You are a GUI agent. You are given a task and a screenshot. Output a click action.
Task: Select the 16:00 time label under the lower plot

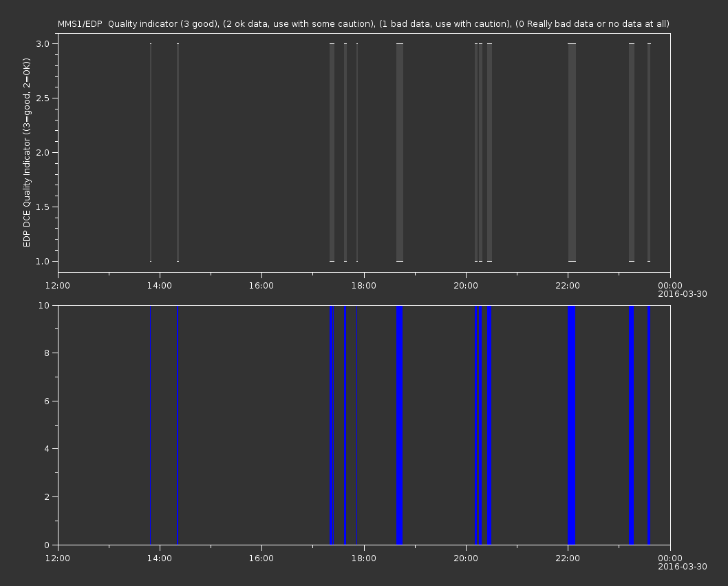pos(261,558)
